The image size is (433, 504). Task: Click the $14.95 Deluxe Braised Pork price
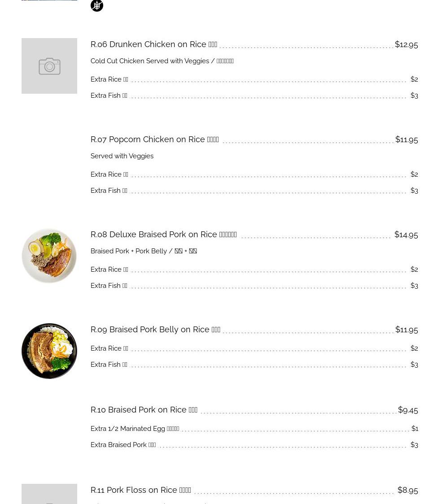406,235
